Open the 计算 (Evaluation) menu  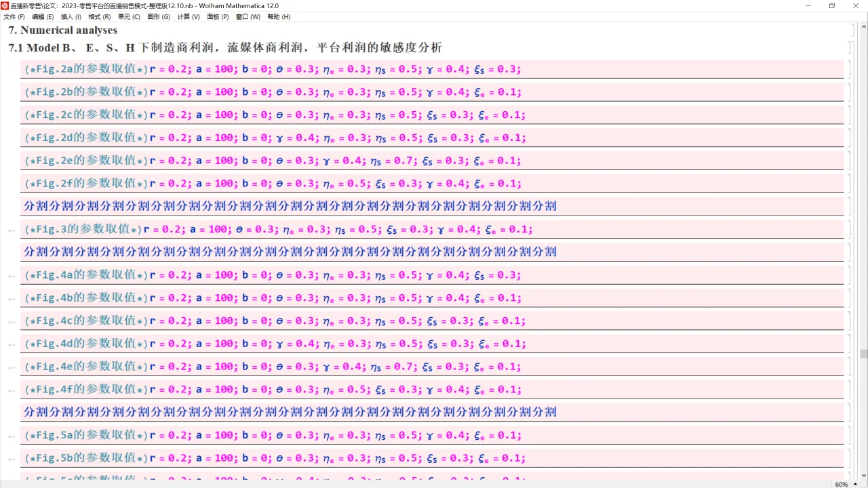tap(188, 17)
